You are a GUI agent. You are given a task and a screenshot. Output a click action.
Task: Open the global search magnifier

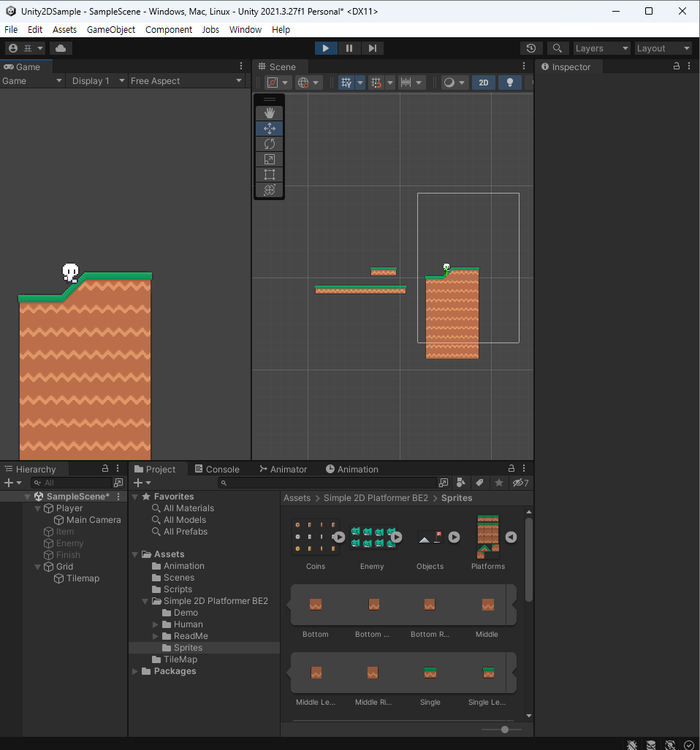[x=557, y=47]
